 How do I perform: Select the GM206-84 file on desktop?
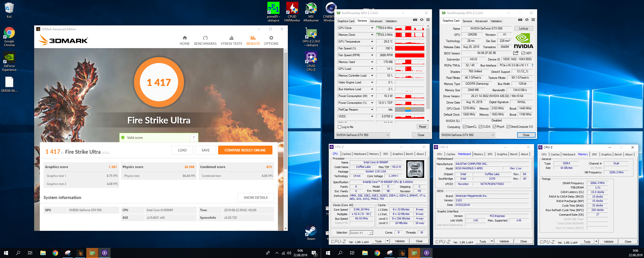(9, 84)
